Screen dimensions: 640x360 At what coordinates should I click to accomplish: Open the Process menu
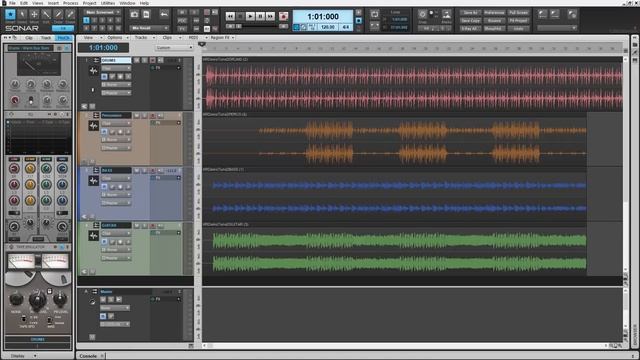[x=70, y=3]
